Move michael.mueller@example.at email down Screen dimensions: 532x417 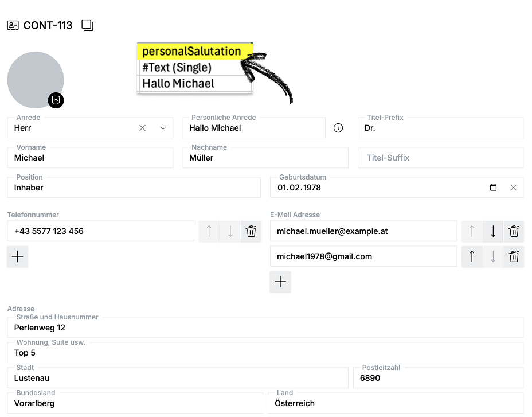tap(493, 231)
